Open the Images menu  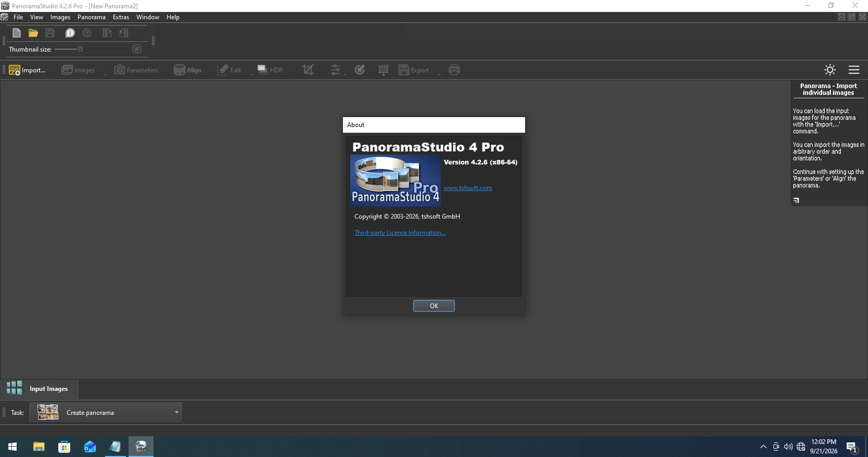coord(60,17)
